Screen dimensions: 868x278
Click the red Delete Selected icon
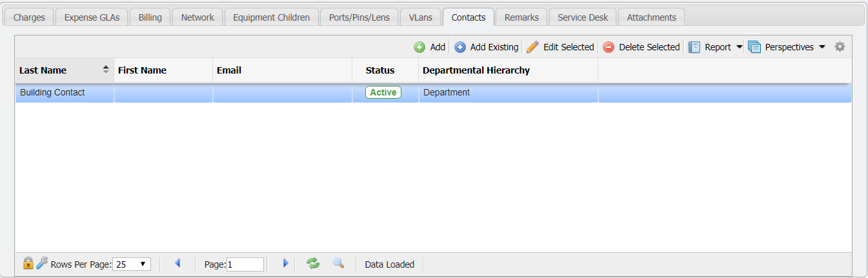click(x=609, y=47)
